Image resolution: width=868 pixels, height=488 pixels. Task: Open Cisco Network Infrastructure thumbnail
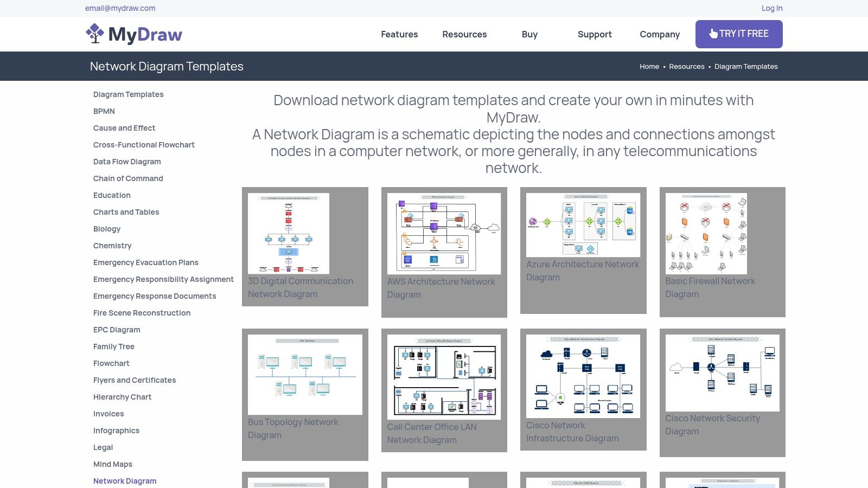pos(583,376)
